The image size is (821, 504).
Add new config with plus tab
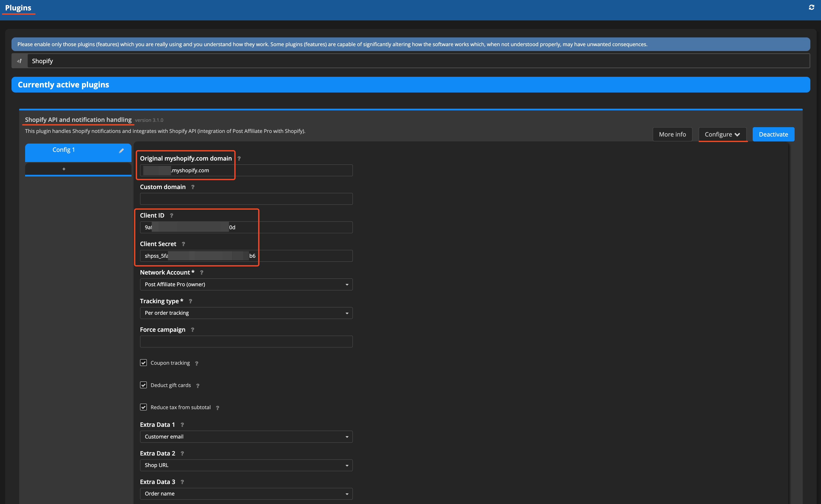[x=64, y=169]
